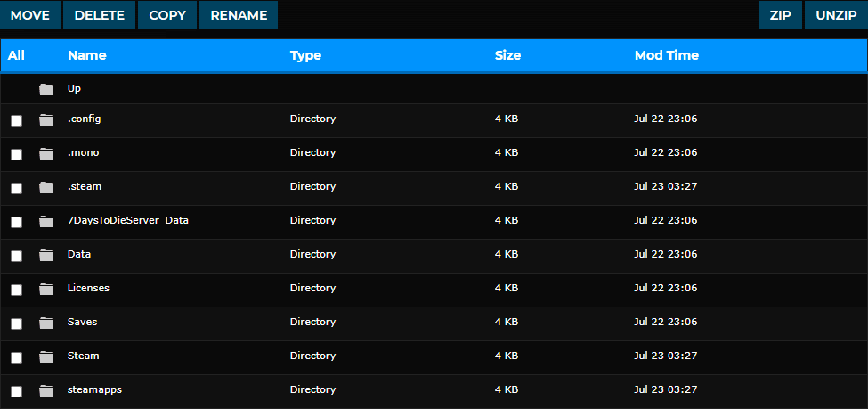Open the 7DaysToDieServer_Data directory name

[x=128, y=220]
